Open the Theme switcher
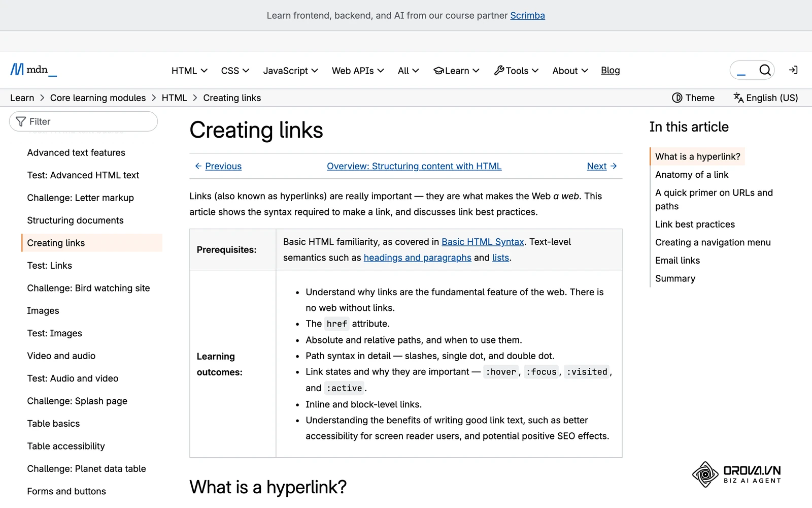 [x=693, y=98]
